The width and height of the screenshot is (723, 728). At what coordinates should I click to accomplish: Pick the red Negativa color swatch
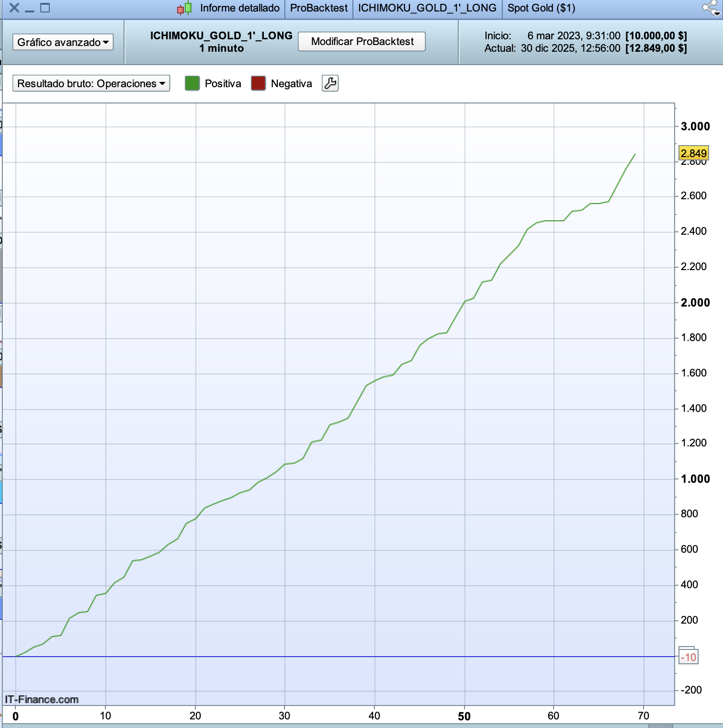point(258,83)
